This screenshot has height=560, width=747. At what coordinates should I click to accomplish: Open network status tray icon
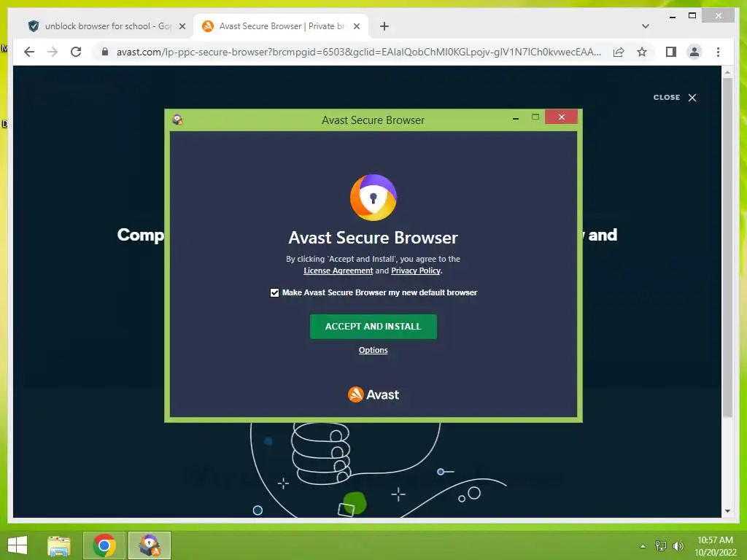[661, 545]
